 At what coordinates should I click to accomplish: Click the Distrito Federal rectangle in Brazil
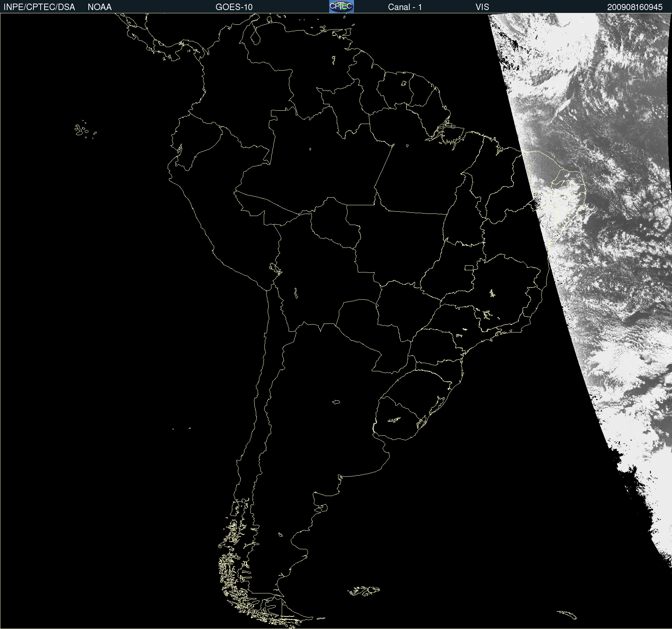tap(469, 268)
